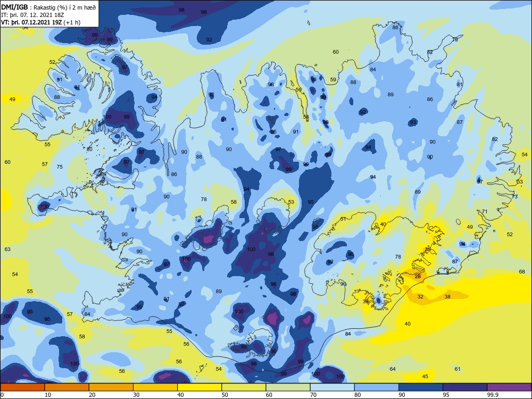This screenshot has width=532, height=399.
Task: Pick the amber 20–30 legend swatch
Action: tap(111, 387)
